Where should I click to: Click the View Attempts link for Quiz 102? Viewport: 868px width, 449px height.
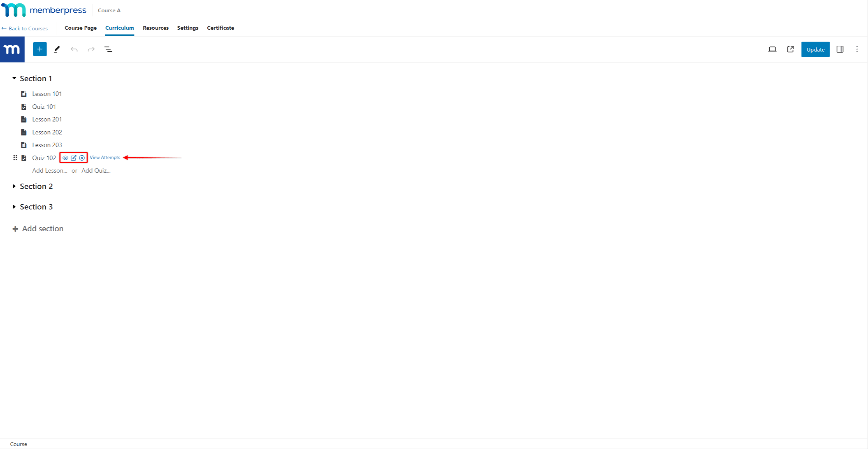tap(105, 158)
